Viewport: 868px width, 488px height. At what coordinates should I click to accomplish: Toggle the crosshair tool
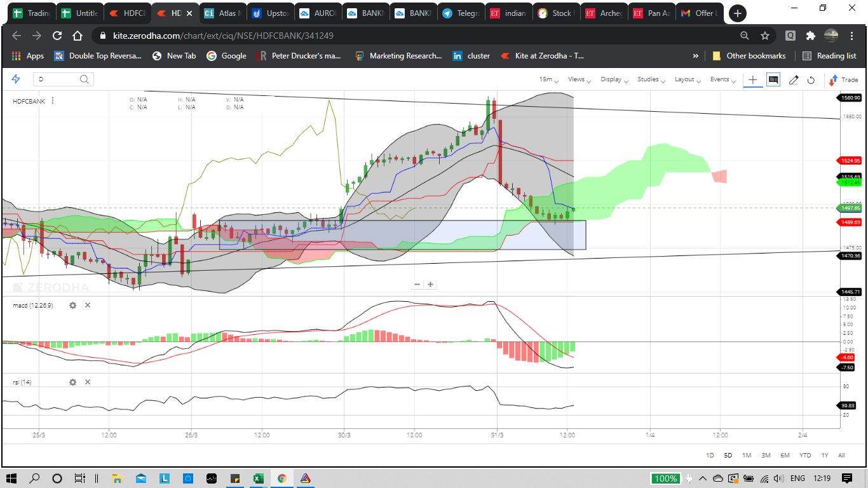753,79
